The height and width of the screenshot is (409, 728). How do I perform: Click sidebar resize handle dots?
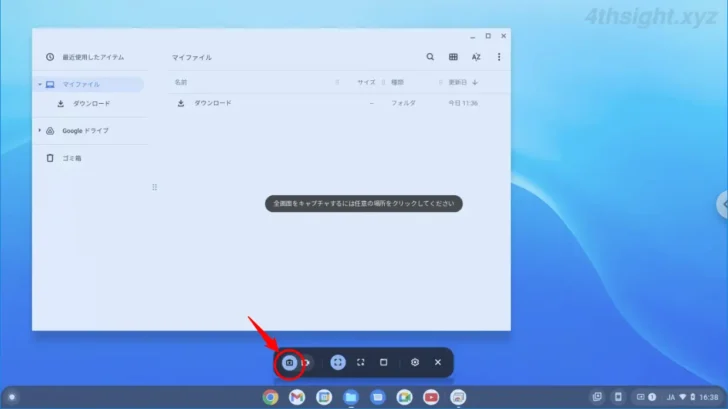(155, 187)
